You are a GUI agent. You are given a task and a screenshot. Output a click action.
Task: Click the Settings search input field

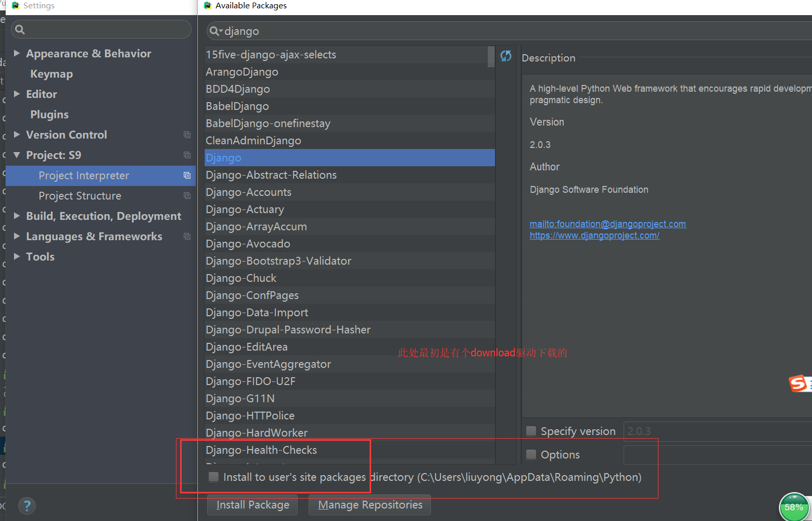(102, 29)
